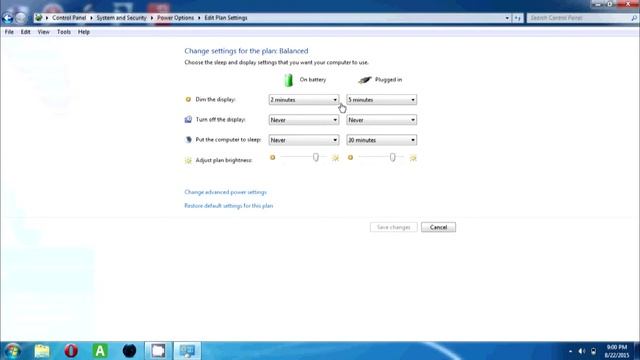The width and height of the screenshot is (640, 360).
Task: Click Restore default settings for this plan
Action: tap(229, 206)
